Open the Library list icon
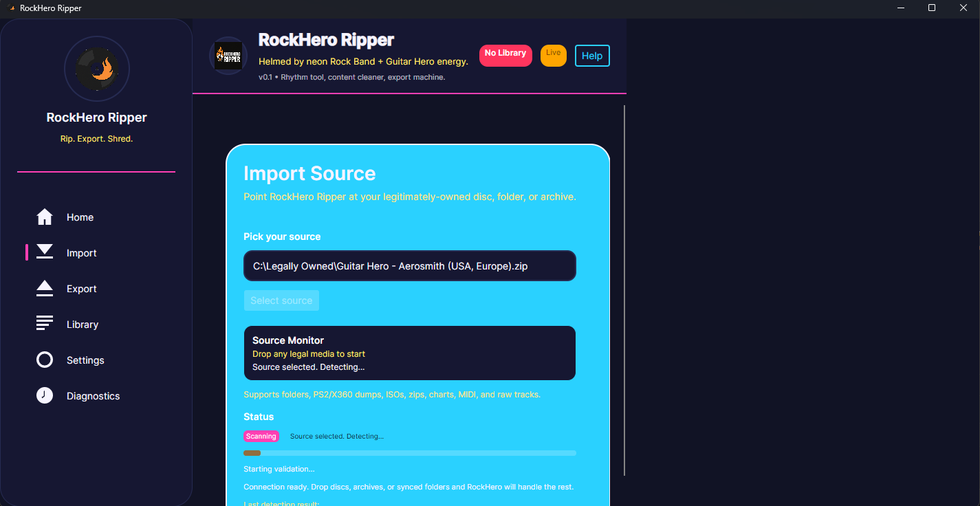The height and width of the screenshot is (506, 980). [x=44, y=324]
